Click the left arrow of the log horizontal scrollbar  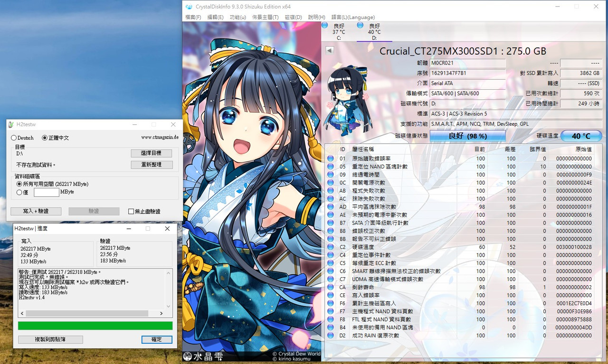[22, 314]
